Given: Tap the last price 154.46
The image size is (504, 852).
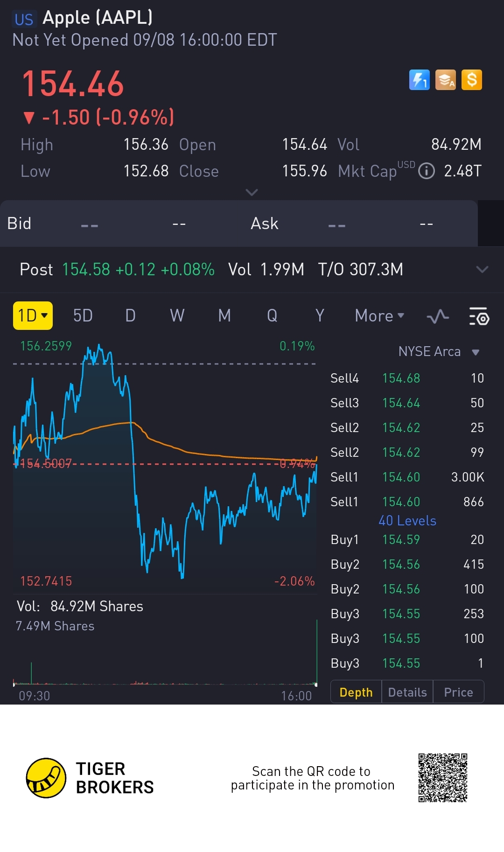Looking at the screenshot, I should [73, 84].
